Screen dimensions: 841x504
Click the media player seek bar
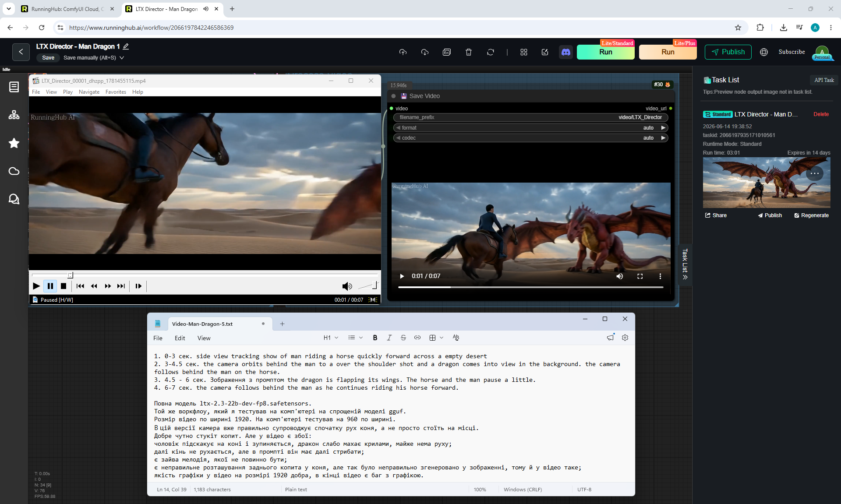pos(205,275)
